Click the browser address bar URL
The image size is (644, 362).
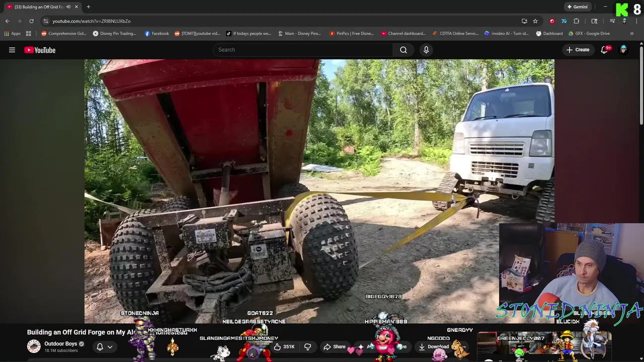pyautogui.click(x=92, y=21)
